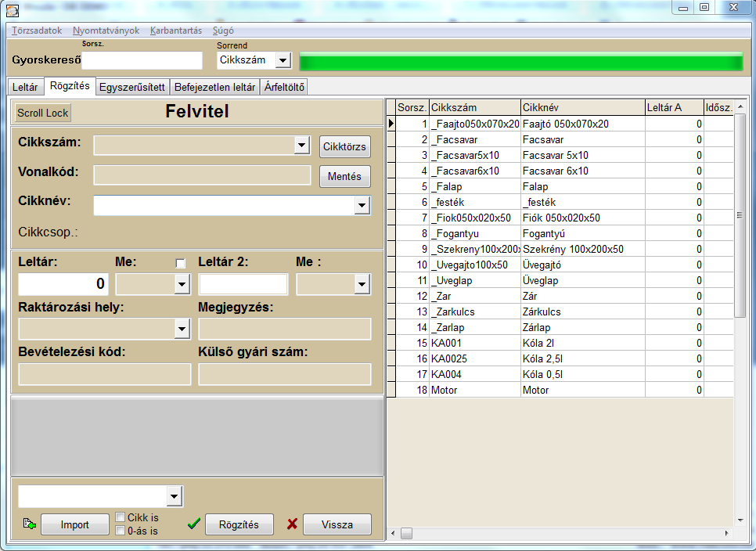Click the green checkmark icon beside Rögzítés
The height and width of the screenshot is (551, 756).
(194, 524)
